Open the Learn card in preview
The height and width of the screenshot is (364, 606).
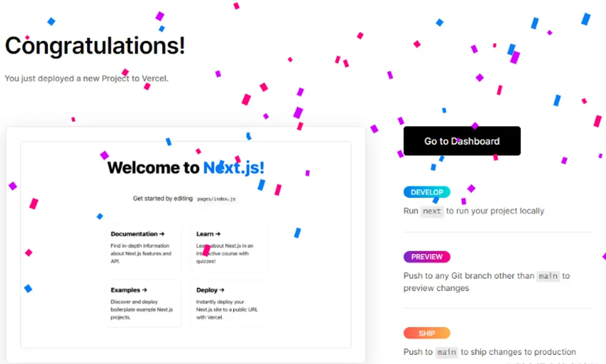[229, 247]
